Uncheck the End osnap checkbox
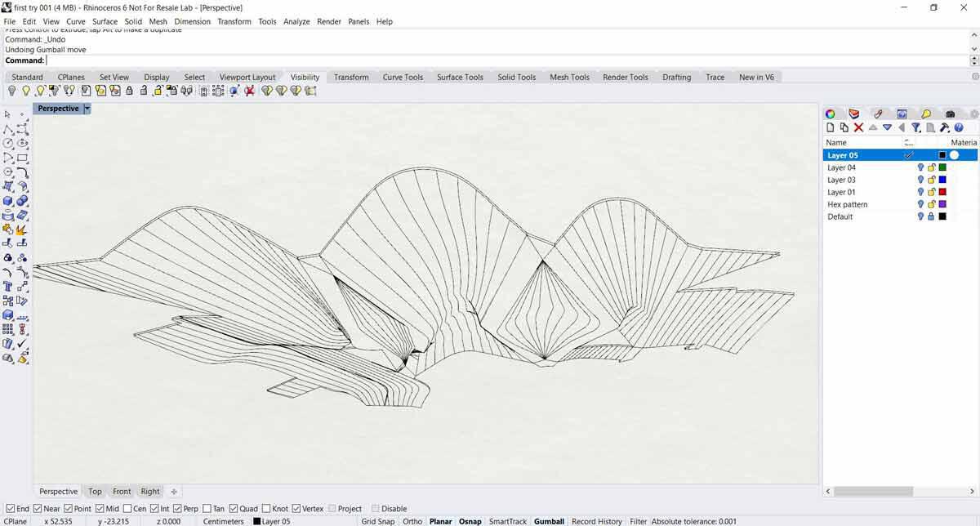 11,509
